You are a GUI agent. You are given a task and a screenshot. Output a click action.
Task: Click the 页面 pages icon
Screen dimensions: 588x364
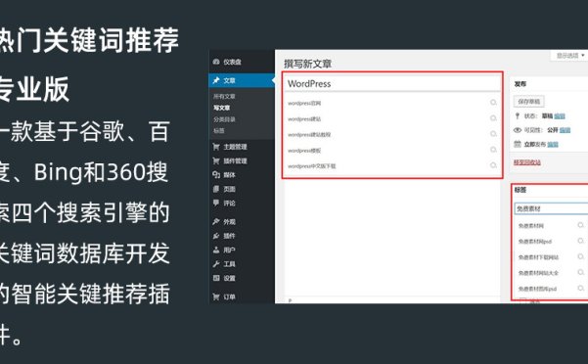click(x=216, y=189)
